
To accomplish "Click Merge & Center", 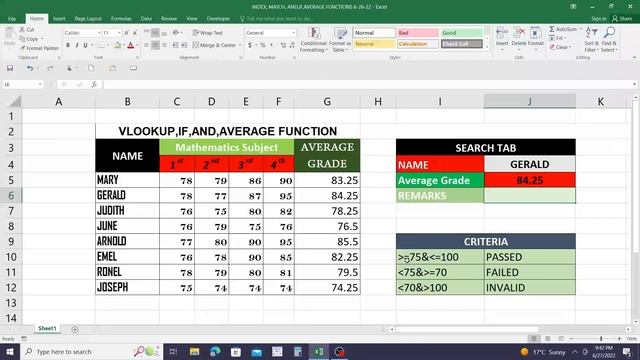I will [x=215, y=45].
